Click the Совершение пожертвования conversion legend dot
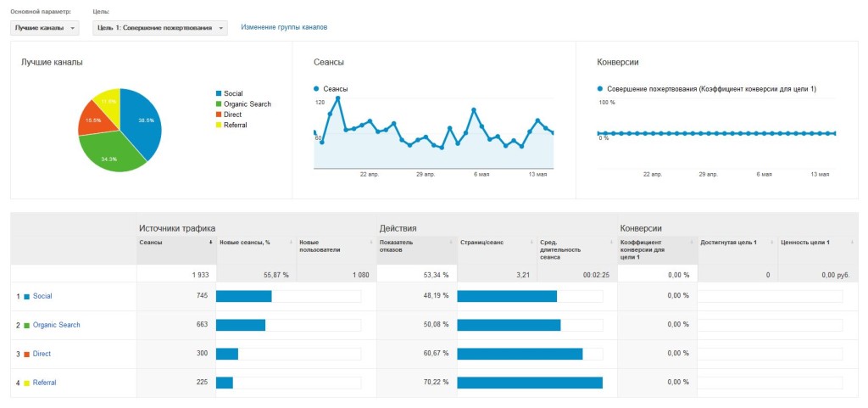 point(600,89)
